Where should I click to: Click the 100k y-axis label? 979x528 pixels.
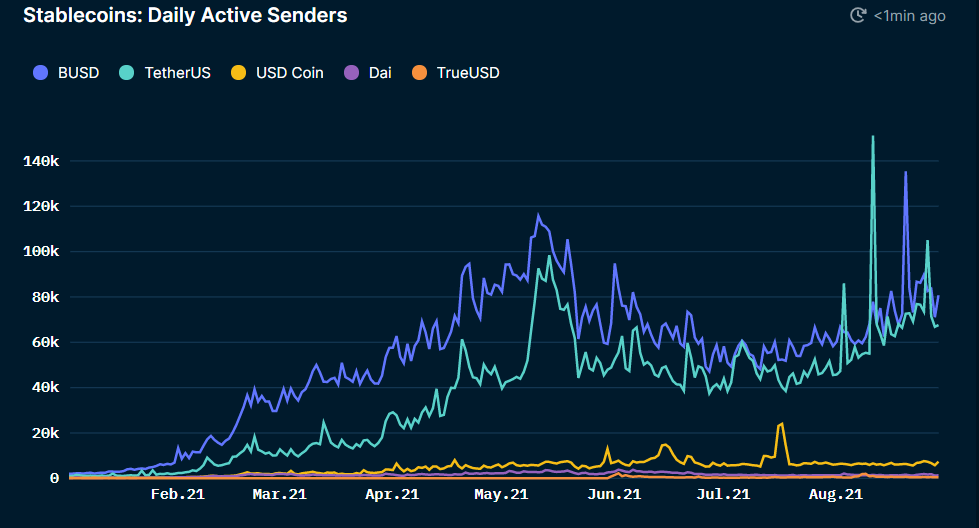(41, 252)
